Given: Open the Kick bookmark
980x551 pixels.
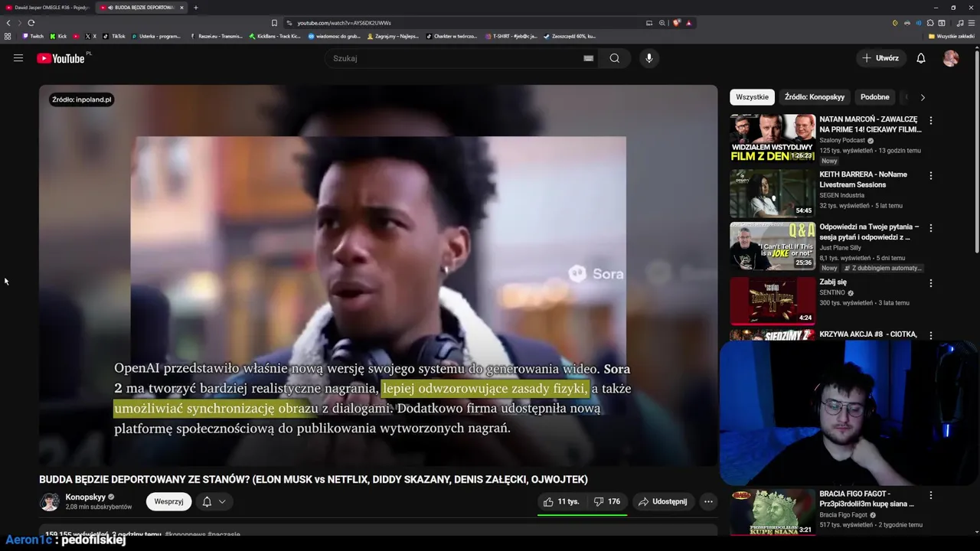Looking at the screenshot, I should click(x=58, y=36).
